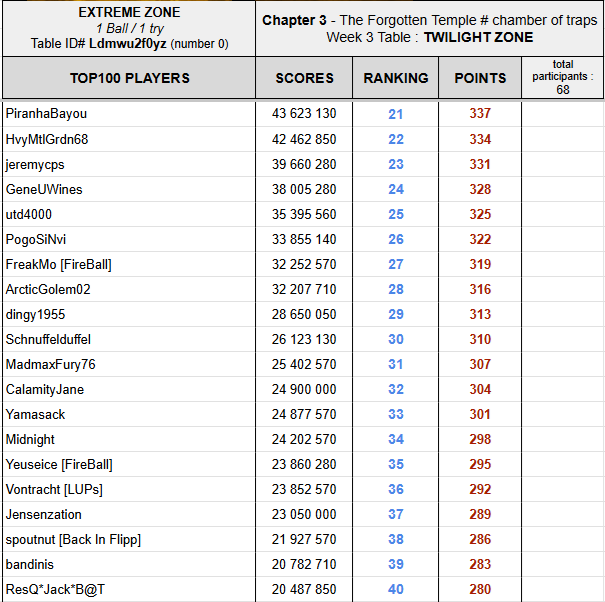Viewport: 605px width, 602px height.
Task: Select the Vontracht [LUPs] player row
Action: pos(54,489)
